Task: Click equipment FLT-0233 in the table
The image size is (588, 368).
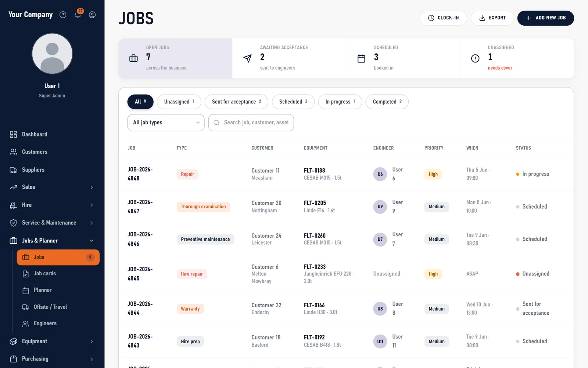Action: click(x=315, y=267)
